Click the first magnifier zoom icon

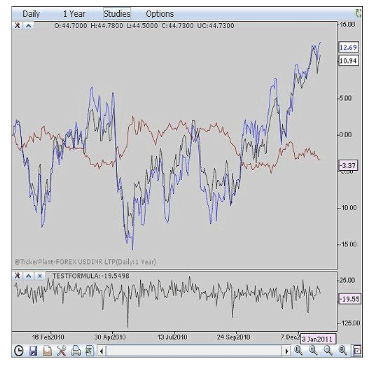click(298, 350)
